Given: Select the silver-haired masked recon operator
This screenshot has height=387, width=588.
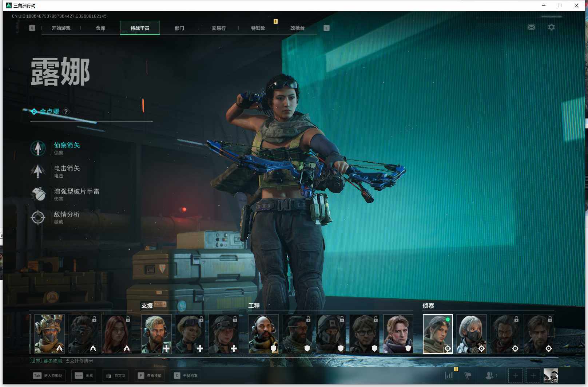Looking at the screenshot, I should tap(472, 334).
